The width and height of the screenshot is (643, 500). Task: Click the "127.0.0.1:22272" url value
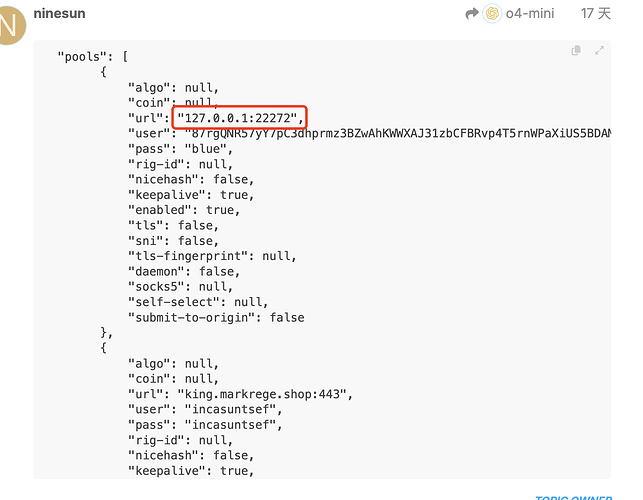pos(239,118)
